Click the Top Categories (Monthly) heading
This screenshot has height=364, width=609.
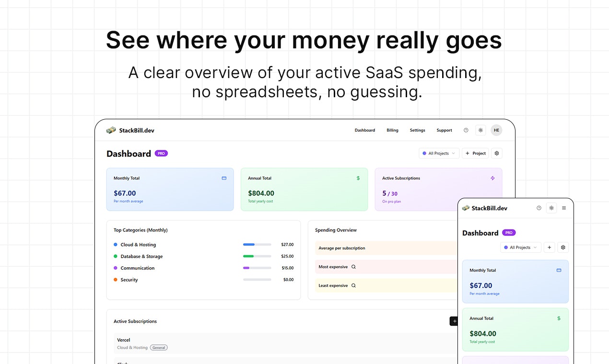click(x=141, y=230)
